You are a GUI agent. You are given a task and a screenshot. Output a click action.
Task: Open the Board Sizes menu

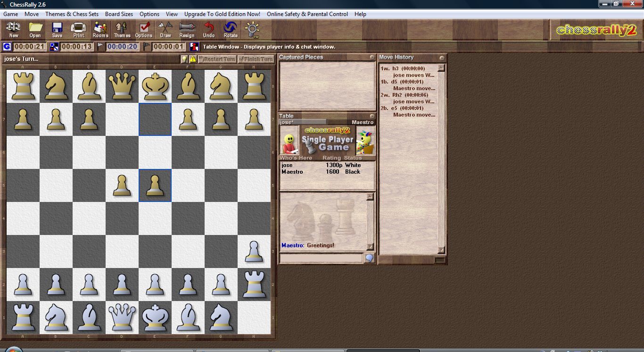pos(119,14)
